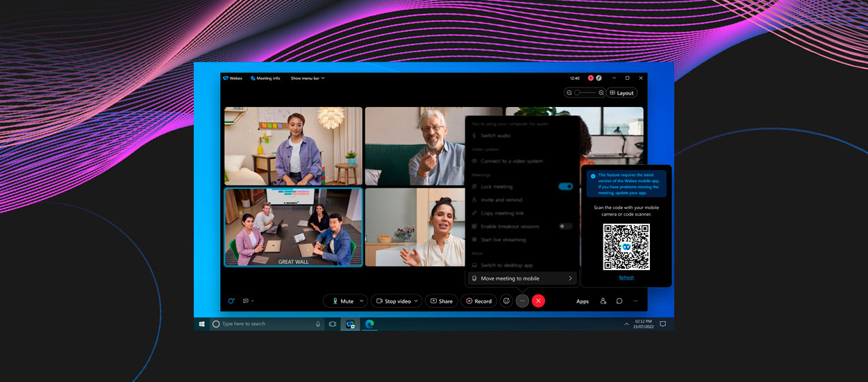The width and height of the screenshot is (868, 382).
Task: Open the Windows Start menu
Action: pyautogui.click(x=202, y=324)
